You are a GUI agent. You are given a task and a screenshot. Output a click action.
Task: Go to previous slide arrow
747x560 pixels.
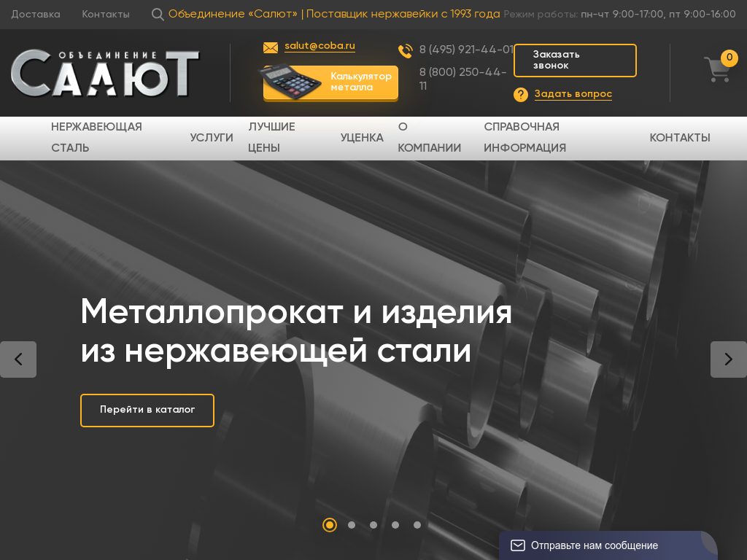click(18, 359)
